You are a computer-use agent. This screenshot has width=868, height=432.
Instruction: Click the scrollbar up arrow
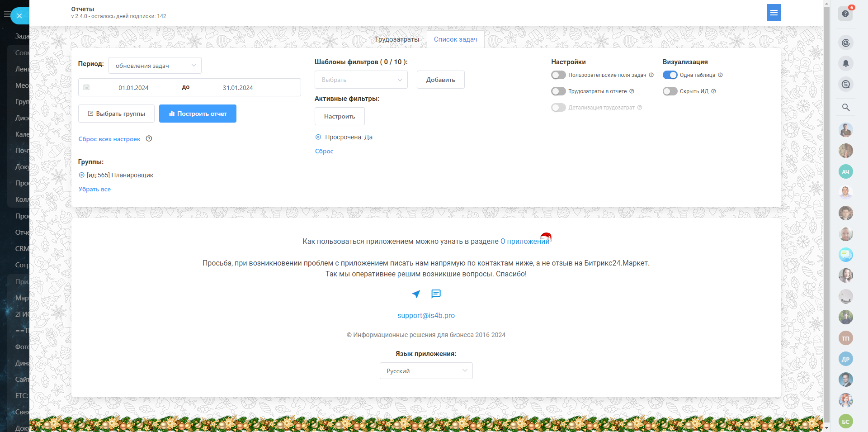pos(826,4)
